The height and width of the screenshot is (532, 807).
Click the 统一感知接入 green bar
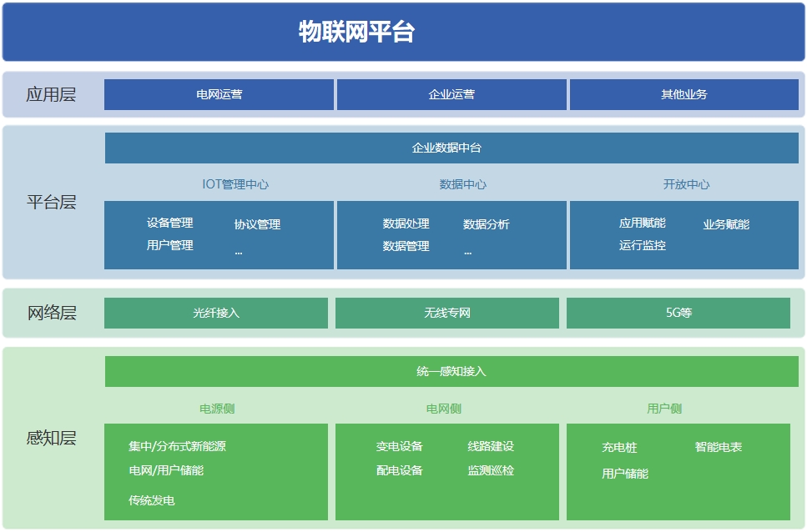point(451,371)
